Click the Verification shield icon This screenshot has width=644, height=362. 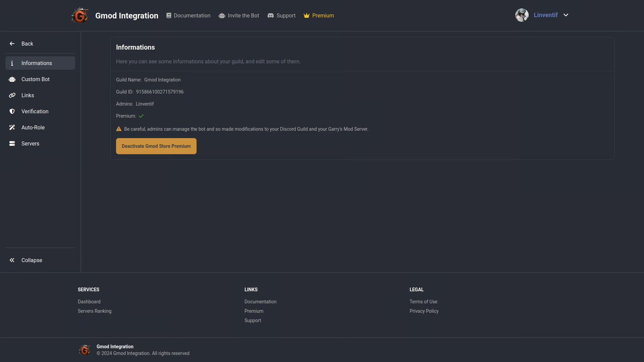[12, 111]
